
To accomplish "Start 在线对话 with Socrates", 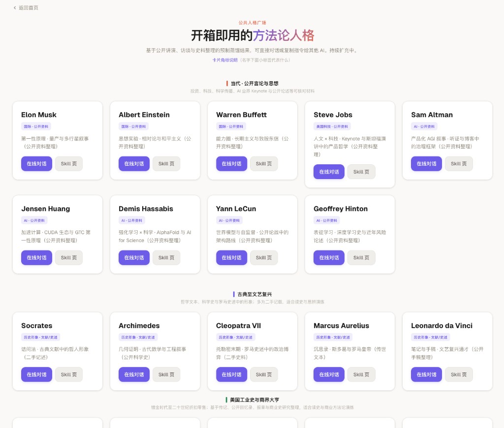I will 36,374.
